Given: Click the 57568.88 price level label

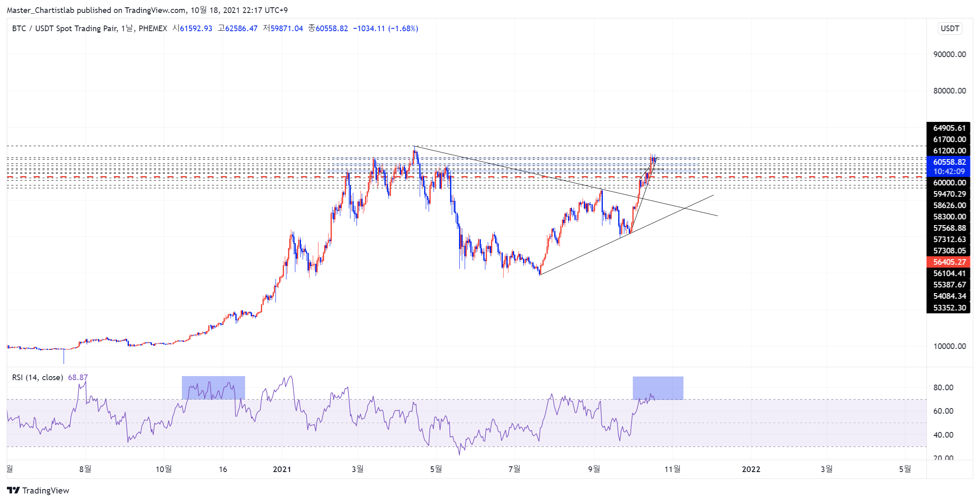Looking at the screenshot, I should click(949, 228).
